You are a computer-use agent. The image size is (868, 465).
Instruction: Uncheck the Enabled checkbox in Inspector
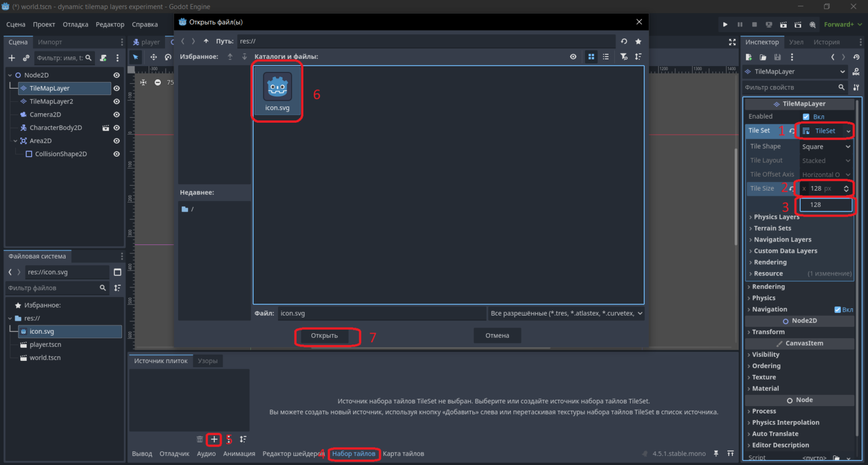click(x=806, y=117)
